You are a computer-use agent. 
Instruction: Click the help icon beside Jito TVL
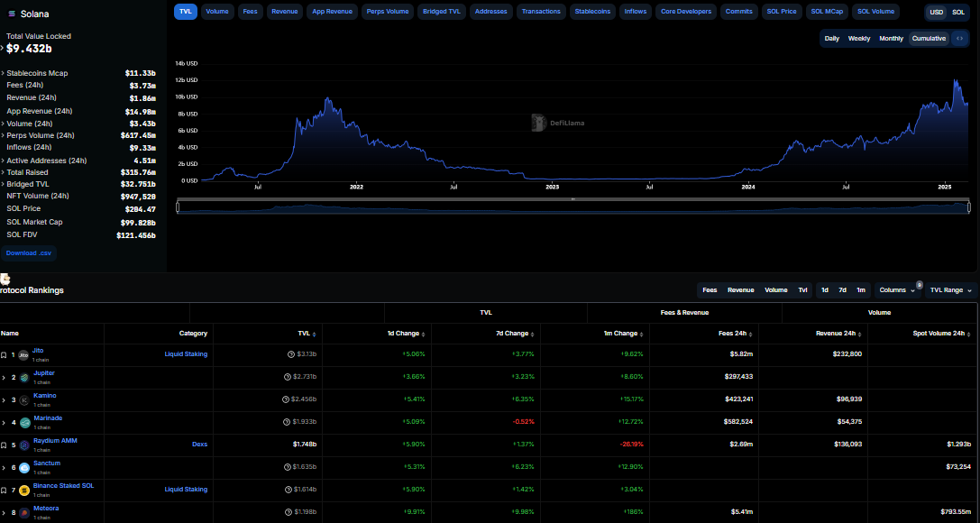click(x=290, y=354)
